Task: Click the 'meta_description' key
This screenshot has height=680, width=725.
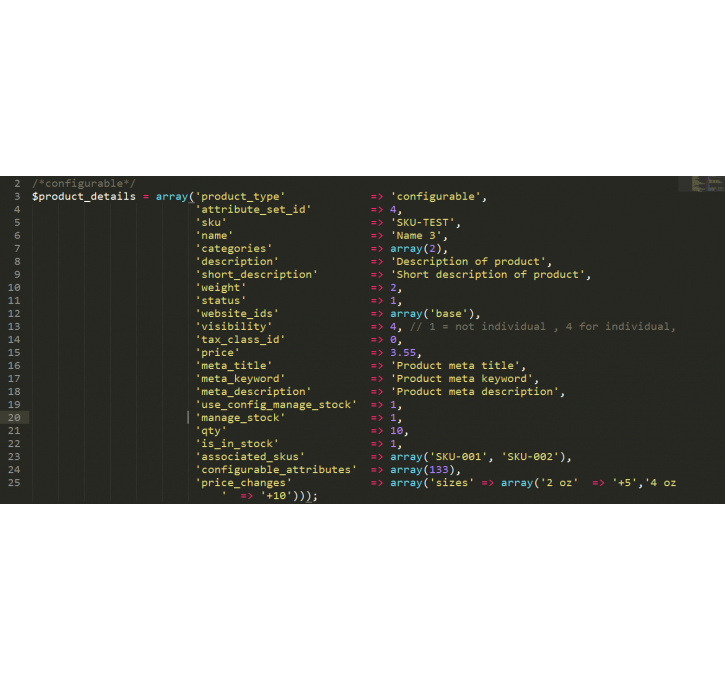Action: point(253,392)
